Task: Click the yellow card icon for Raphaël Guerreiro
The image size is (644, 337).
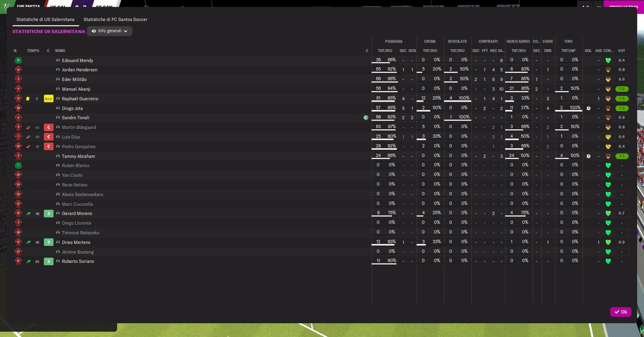Action: pos(28,99)
